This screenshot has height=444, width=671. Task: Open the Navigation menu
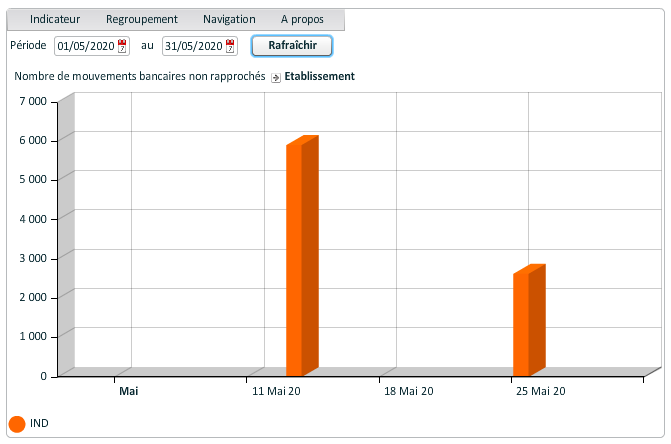coord(229,19)
